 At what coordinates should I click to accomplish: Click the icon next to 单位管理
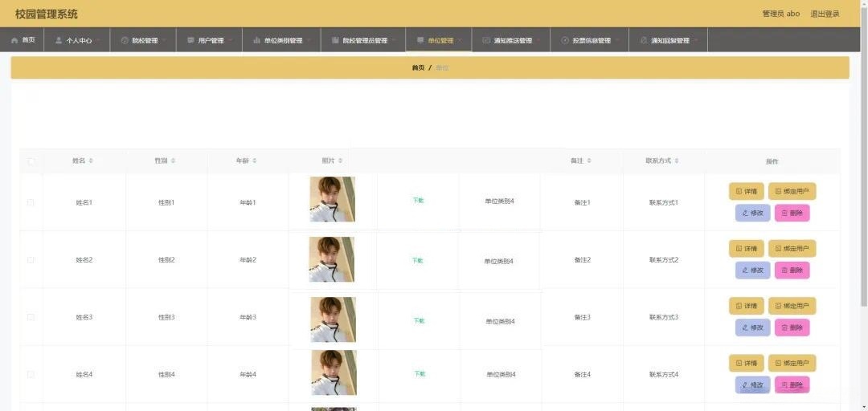point(420,40)
